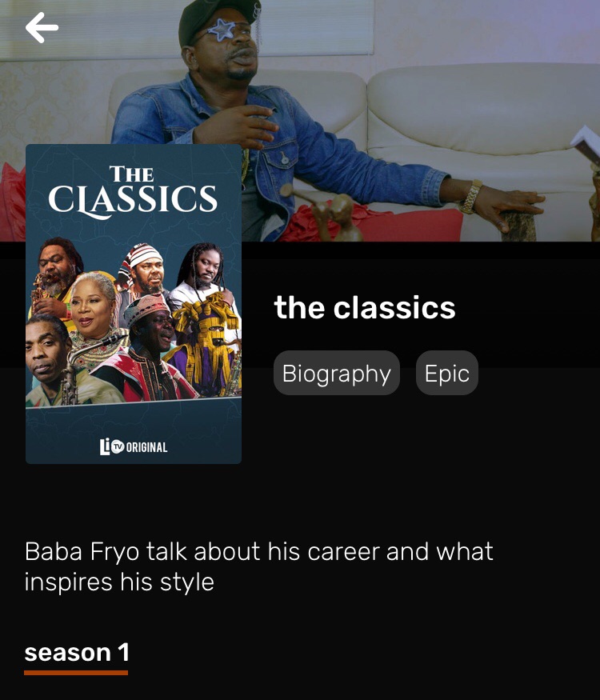Click "THE CLASSICS" heading on the poster
The image size is (600, 700).
point(133,192)
